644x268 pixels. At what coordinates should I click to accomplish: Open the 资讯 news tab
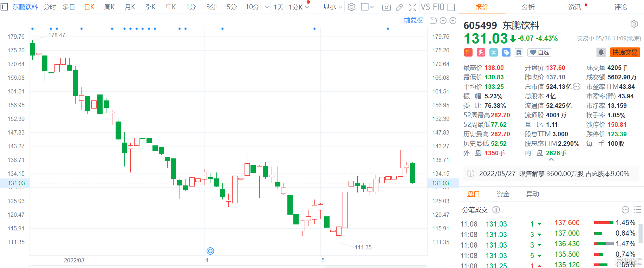[575, 7]
